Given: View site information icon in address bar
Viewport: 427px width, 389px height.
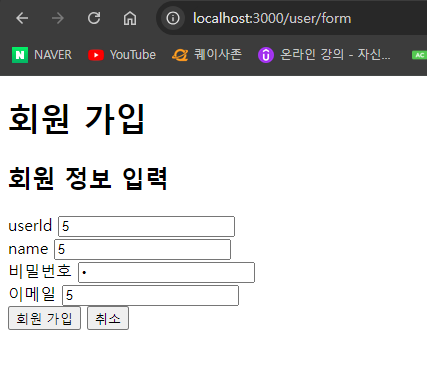Looking at the screenshot, I should coord(173,18).
